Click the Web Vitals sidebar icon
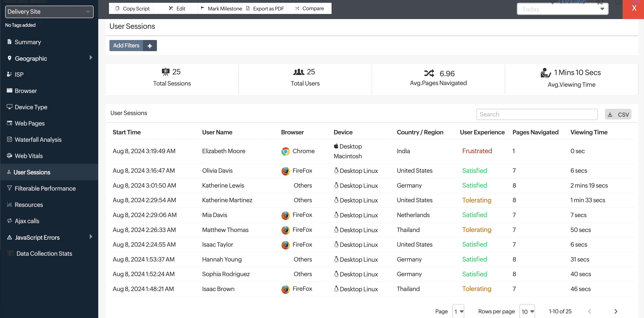Viewport: 644px width, 318px height. pyautogui.click(x=9, y=156)
